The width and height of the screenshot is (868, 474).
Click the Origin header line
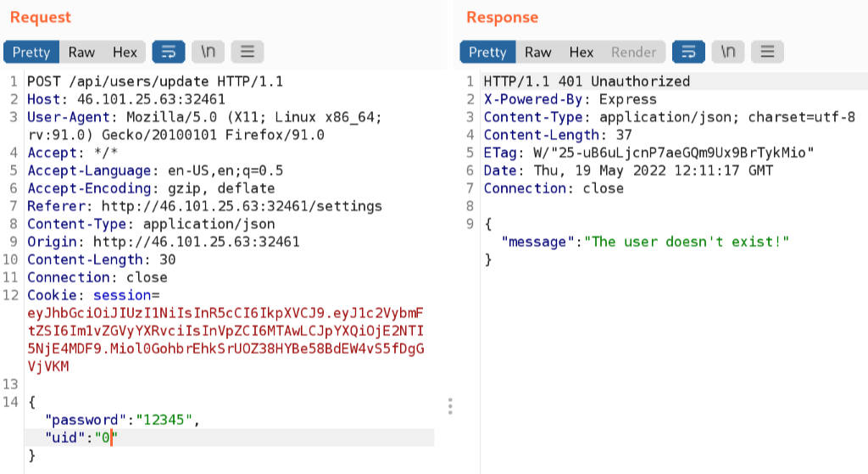click(164, 242)
